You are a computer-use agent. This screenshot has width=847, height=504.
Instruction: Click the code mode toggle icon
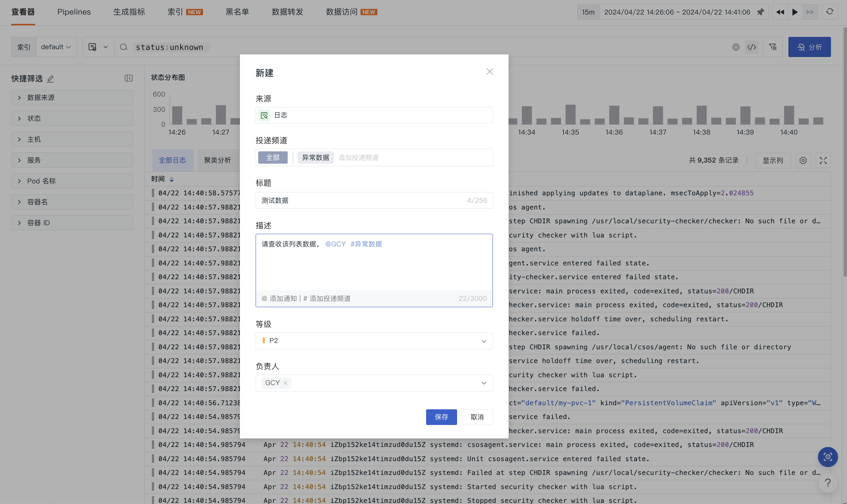(751, 47)
